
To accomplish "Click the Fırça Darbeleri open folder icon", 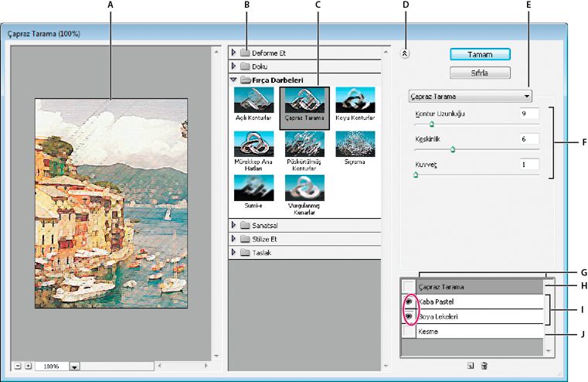I will (246, 80).
